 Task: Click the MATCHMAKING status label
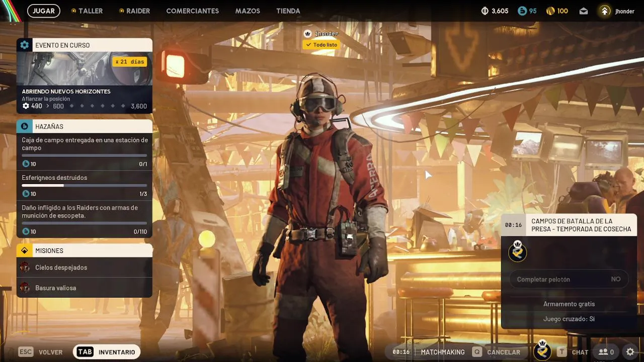click(x=443, y=352)
